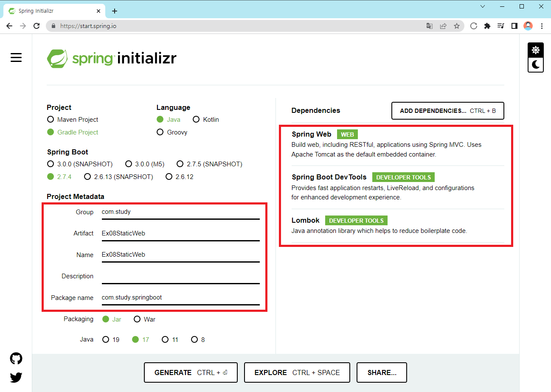Select Spring Boot 3.0.0 (M5)
This screenshot has height=392, width=551.
[x=145, y=164]
